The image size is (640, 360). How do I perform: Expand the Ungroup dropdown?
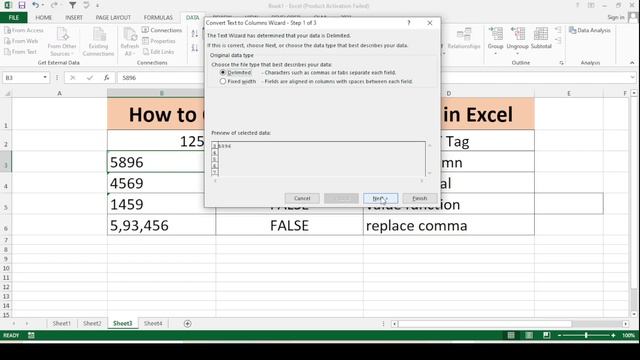[x=517, y=53]
